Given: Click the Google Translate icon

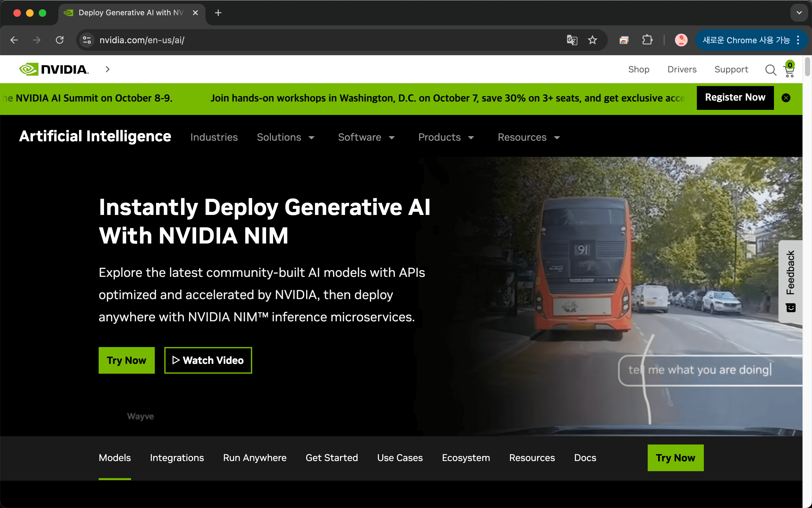Looking at the screenshot, I should click(572, 40).
